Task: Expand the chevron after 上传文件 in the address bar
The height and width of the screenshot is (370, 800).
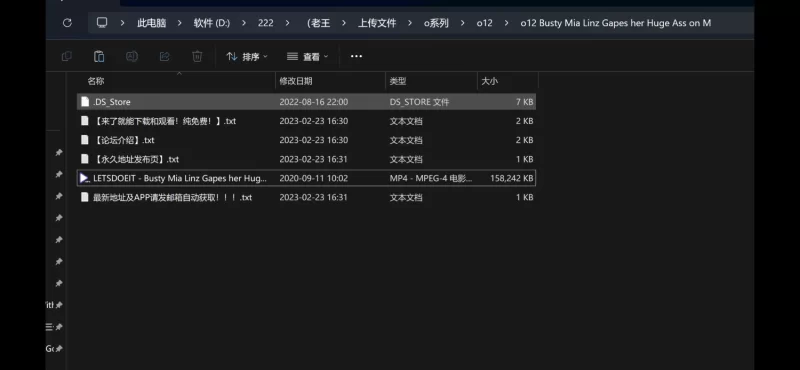Action: click(409, 23)
